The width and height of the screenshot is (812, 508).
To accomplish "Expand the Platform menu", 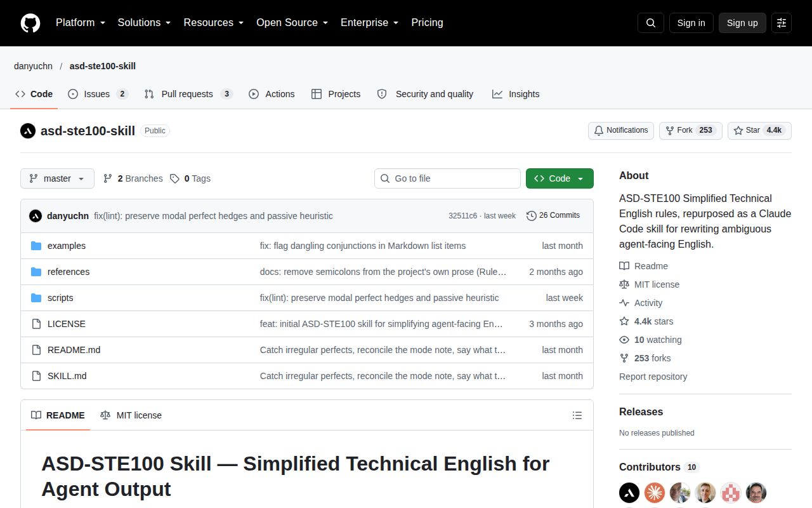I will click(80, 22).
